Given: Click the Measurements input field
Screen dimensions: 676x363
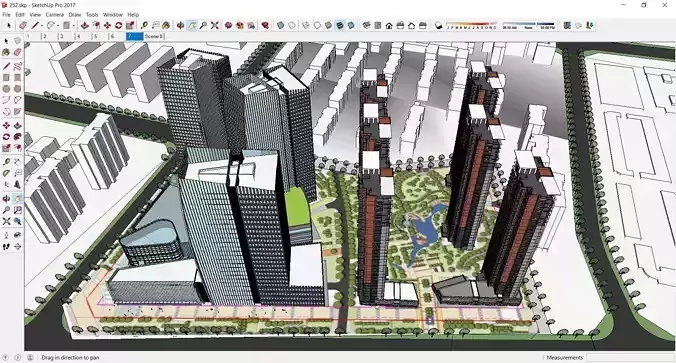Looking at the screenshot, I should click(x=630, y=357).
